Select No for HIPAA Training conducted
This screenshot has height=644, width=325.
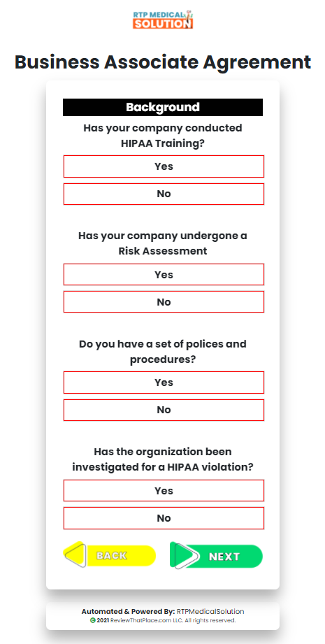pos(164,194)
